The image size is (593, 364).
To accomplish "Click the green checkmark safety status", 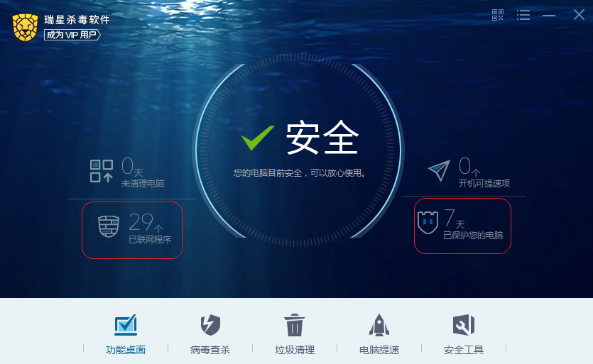I will tap(258, 138).
